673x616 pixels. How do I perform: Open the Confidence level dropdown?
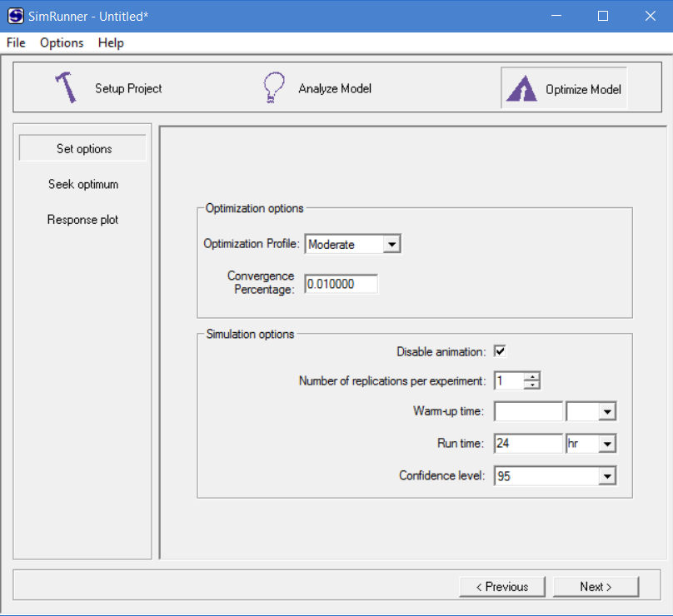click(x=607, y=475)
